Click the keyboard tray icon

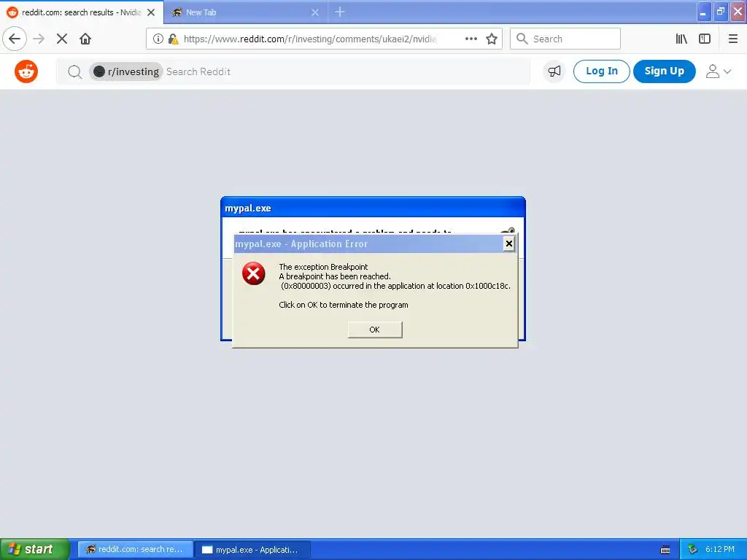coord(665,550)
